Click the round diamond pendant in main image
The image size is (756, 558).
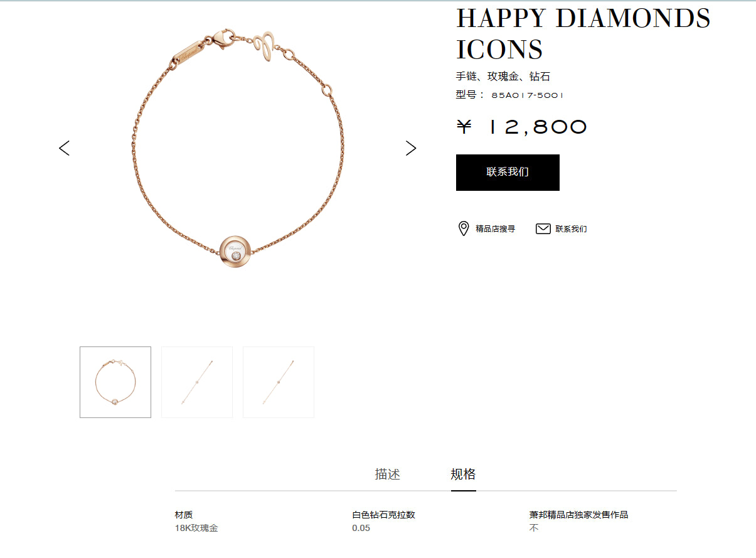point(237,252)
